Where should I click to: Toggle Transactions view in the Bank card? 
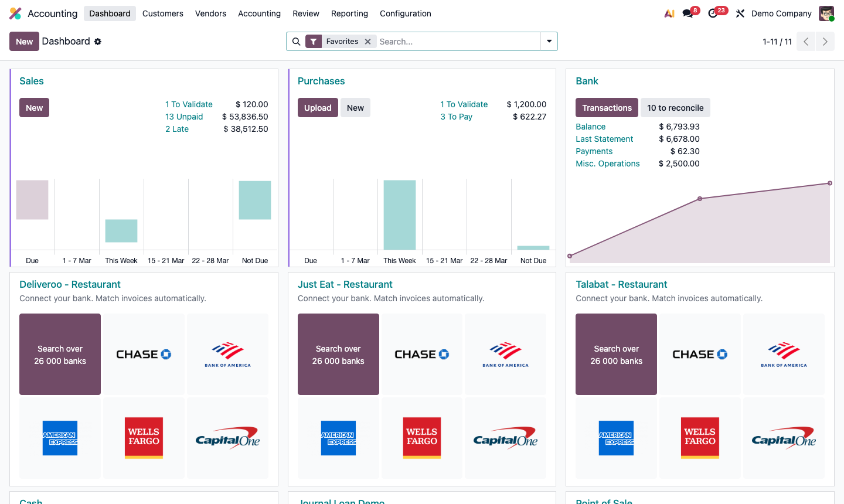tap(607, 107)
